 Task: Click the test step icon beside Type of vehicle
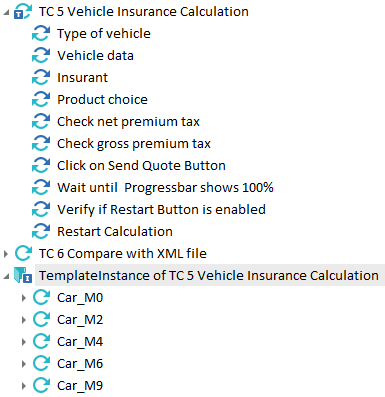point(41,34)
